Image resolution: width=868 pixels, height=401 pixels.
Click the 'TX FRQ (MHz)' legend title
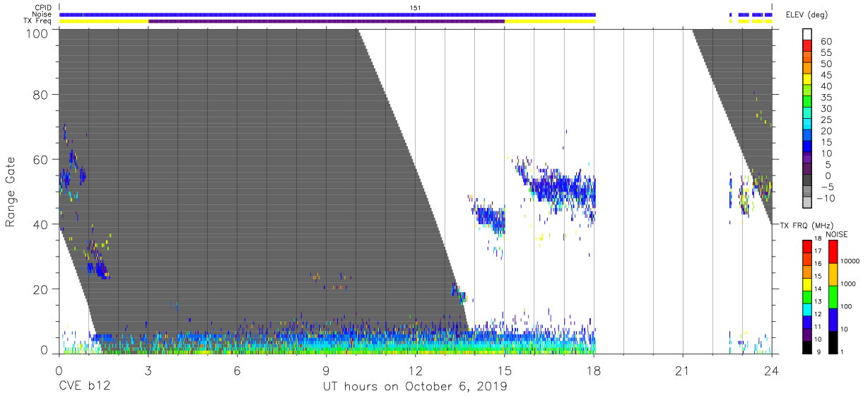point(807,226)
